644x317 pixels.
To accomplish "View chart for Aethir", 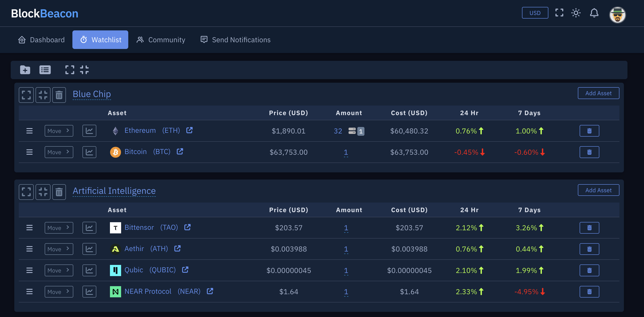I will (x=89, y=249).
